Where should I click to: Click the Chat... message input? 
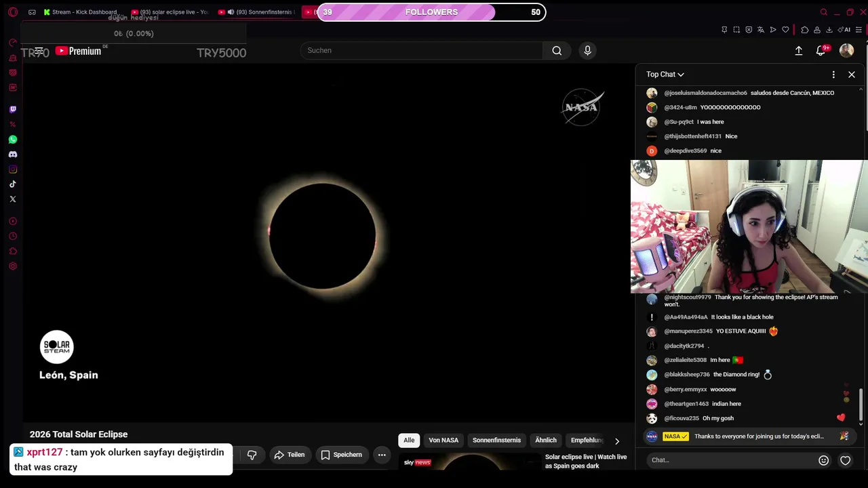click(731, 460)
